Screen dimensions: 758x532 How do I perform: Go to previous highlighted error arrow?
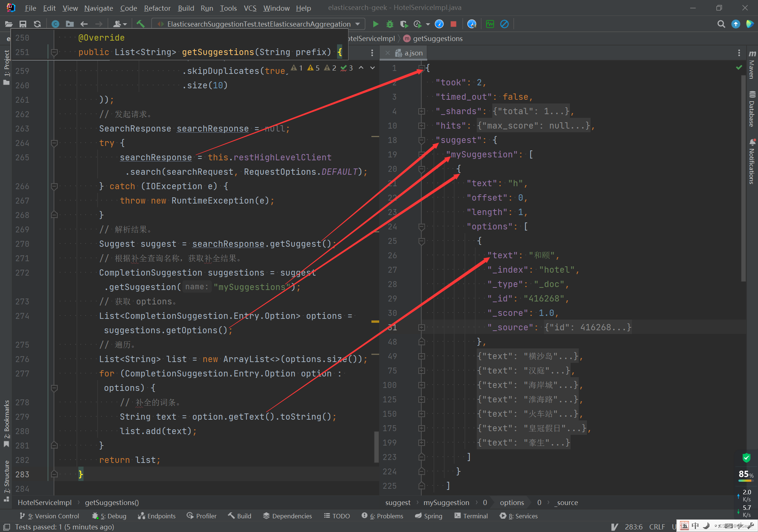pyautogui.click(x=361, y=68)
